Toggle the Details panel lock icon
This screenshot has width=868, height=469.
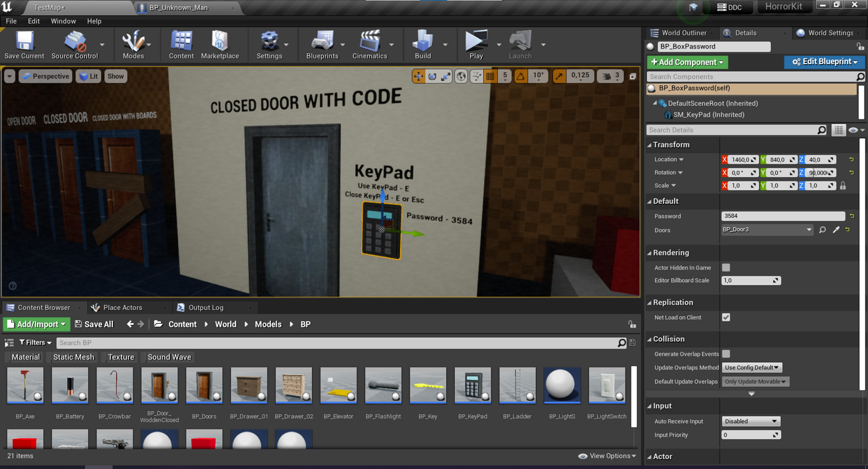[860, 46]
